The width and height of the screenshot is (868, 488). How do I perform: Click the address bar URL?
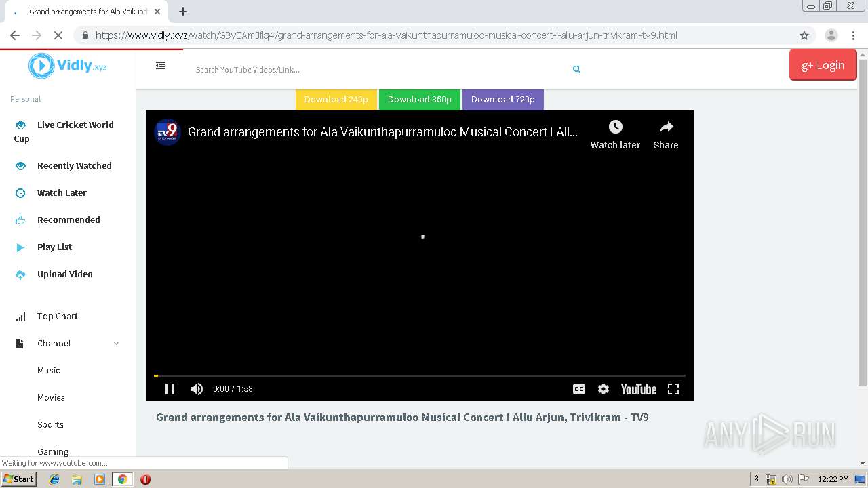click(386, 35)
